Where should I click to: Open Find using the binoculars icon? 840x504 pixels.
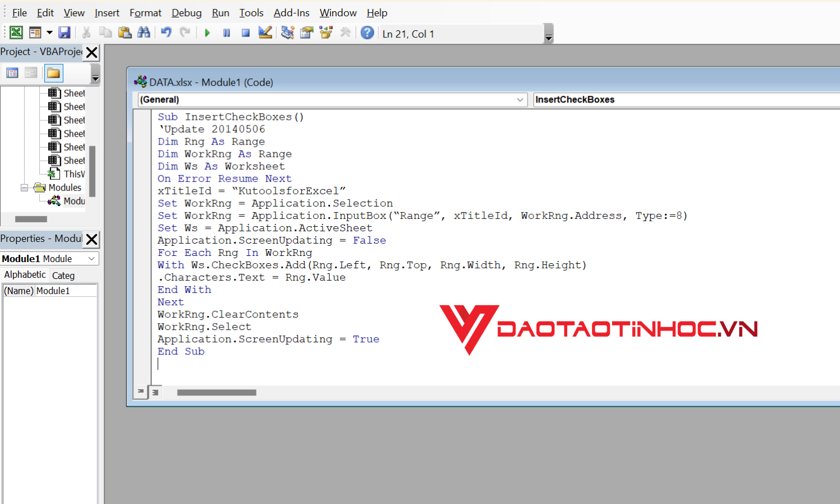point(144,32)
